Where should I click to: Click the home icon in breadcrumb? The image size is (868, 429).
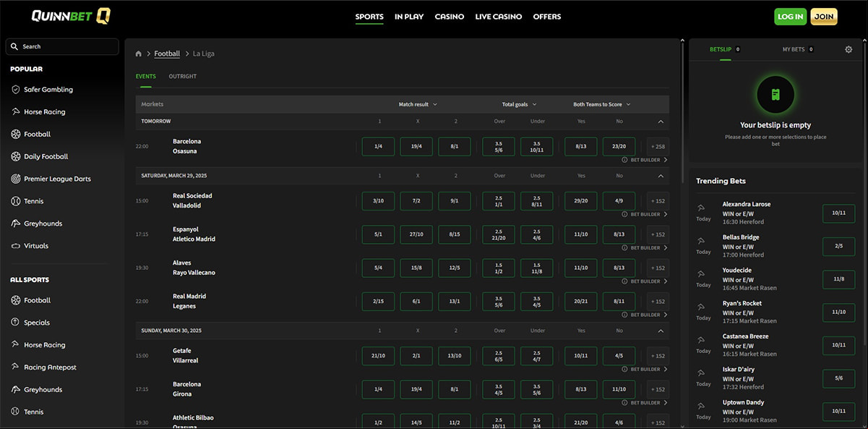139,54
